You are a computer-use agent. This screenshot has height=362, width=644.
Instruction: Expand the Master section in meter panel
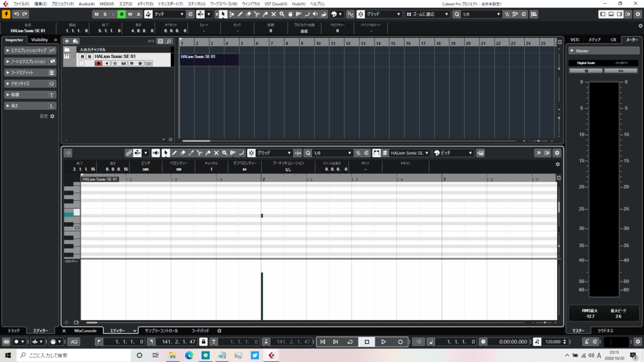(604, 51)
